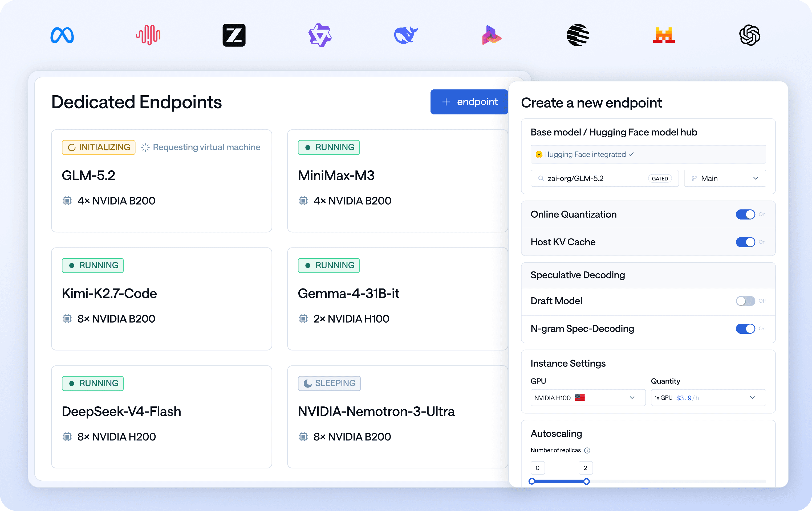Click the pink-purple arrow-shaped logo

point(492,35)
